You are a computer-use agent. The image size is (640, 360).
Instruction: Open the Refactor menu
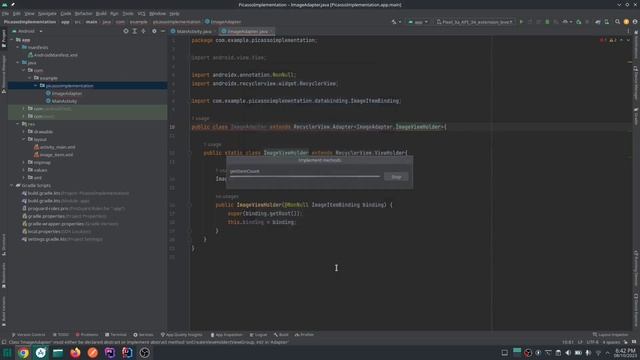click(83, 13)
